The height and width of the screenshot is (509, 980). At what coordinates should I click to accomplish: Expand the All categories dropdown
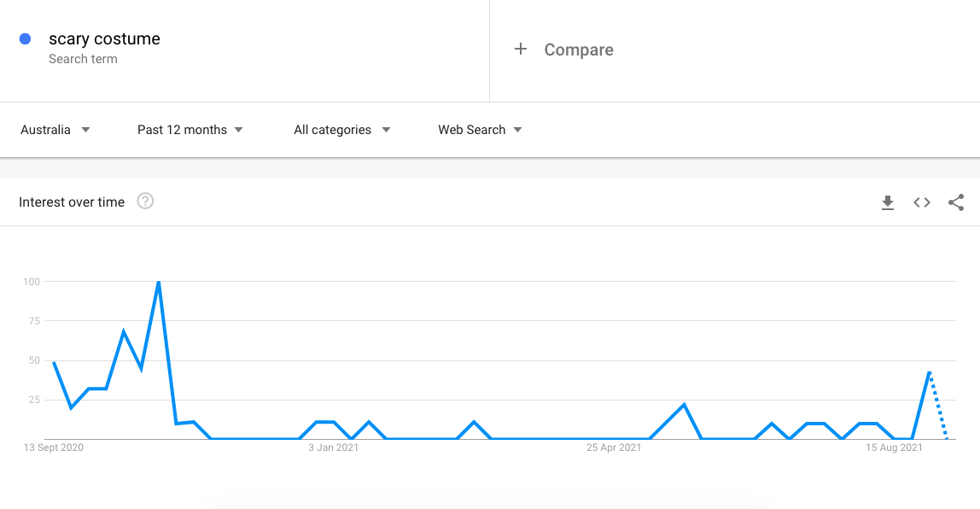click(x=341, y=130)
